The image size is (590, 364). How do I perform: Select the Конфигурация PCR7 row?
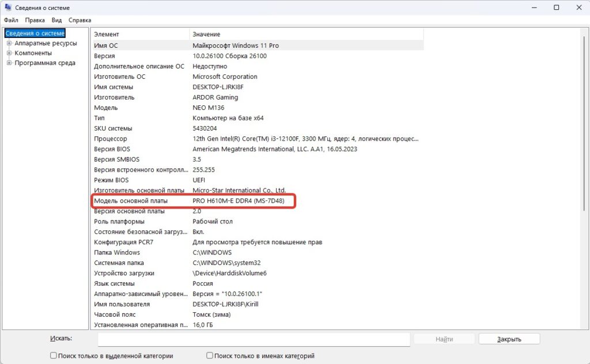click(258, 242)
